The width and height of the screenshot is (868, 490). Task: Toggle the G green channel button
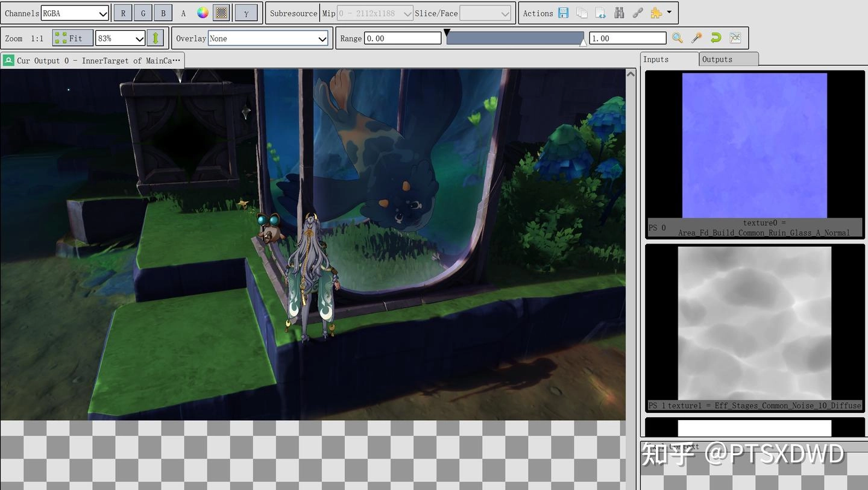pyautogui.click(x=143, y=13)
